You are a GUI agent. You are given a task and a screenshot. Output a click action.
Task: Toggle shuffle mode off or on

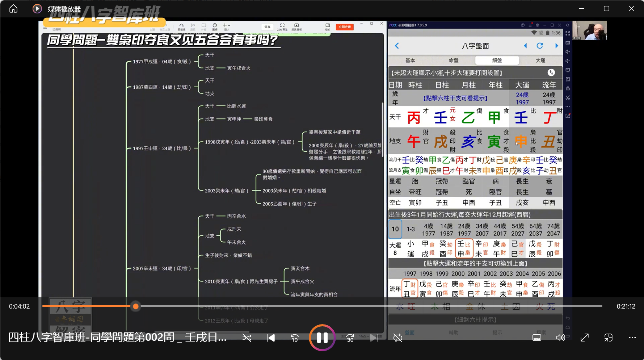pyautogui.click(x=247, y=338)
